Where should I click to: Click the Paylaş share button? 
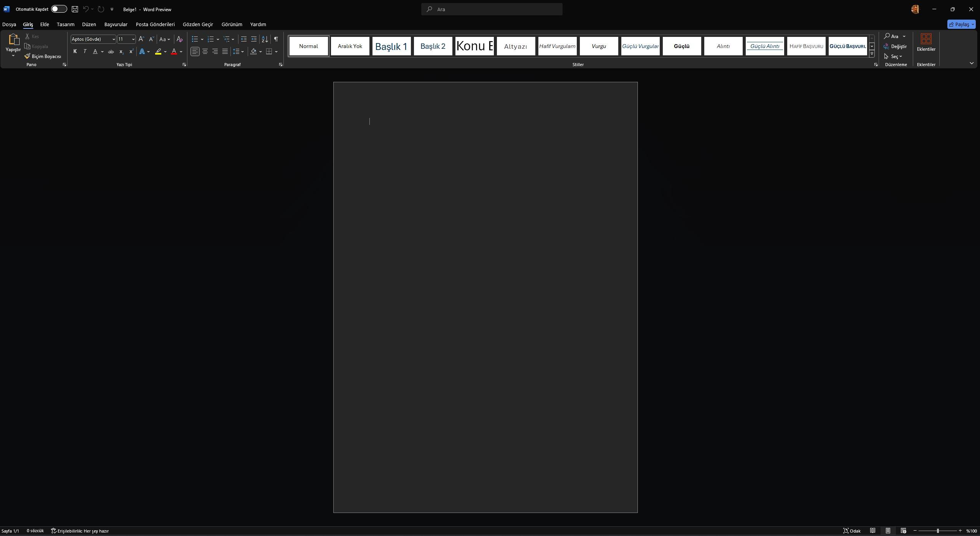[x=961, y=24]
